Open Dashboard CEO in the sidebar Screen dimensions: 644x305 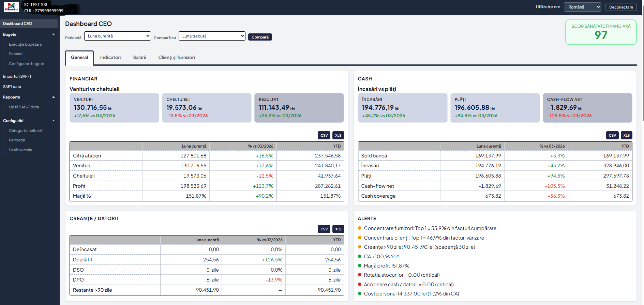(29, 24)
